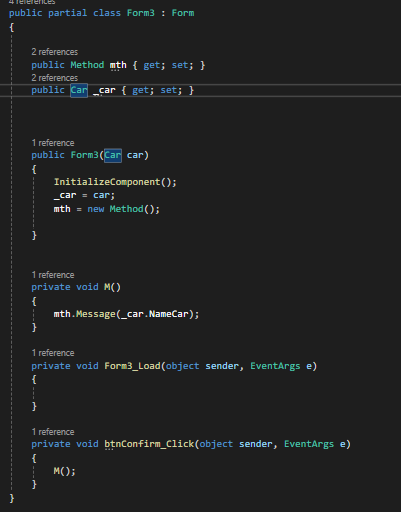Open "1 reference" CodeLens above Form3_Load
Screen dimensions: 401x512
pyautogui.click(x=53, y=353)
